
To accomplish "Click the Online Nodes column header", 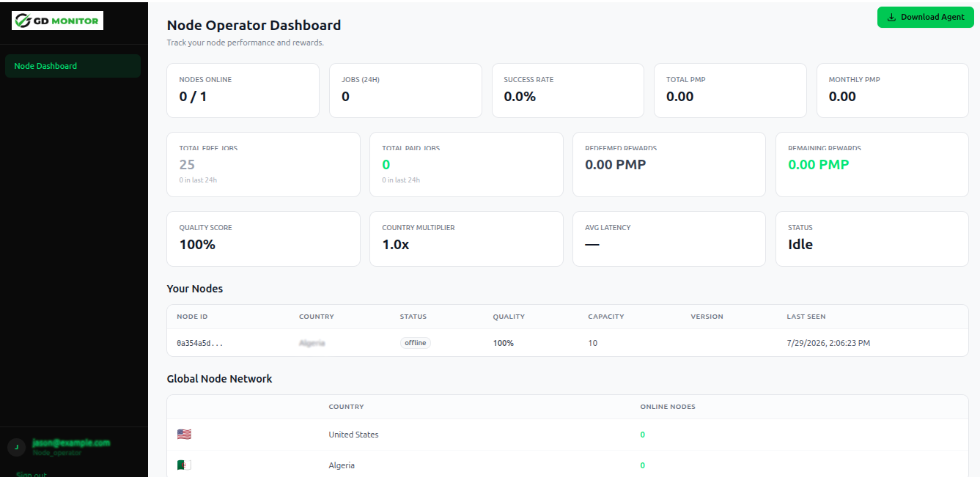I will 668,407.
